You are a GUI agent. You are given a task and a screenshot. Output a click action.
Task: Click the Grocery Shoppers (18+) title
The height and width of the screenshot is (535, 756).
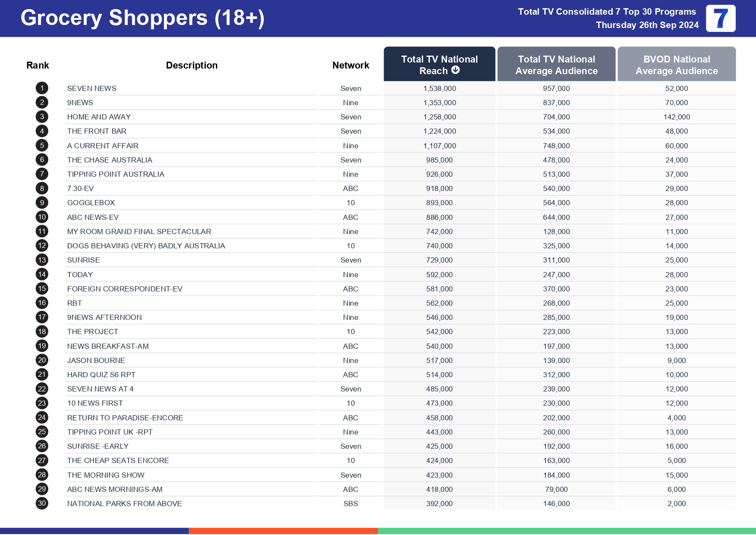tap(142, 18)
